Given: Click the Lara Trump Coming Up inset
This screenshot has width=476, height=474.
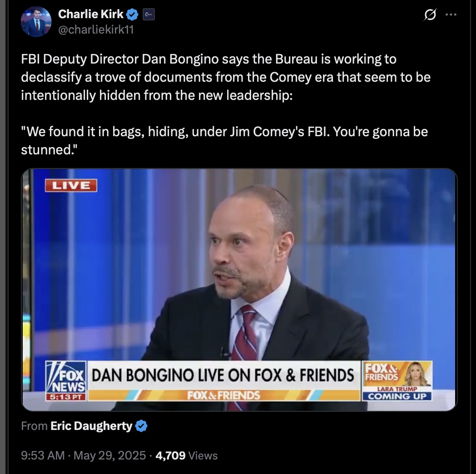Looking at the screenshot, I should (x=397, y=381).
